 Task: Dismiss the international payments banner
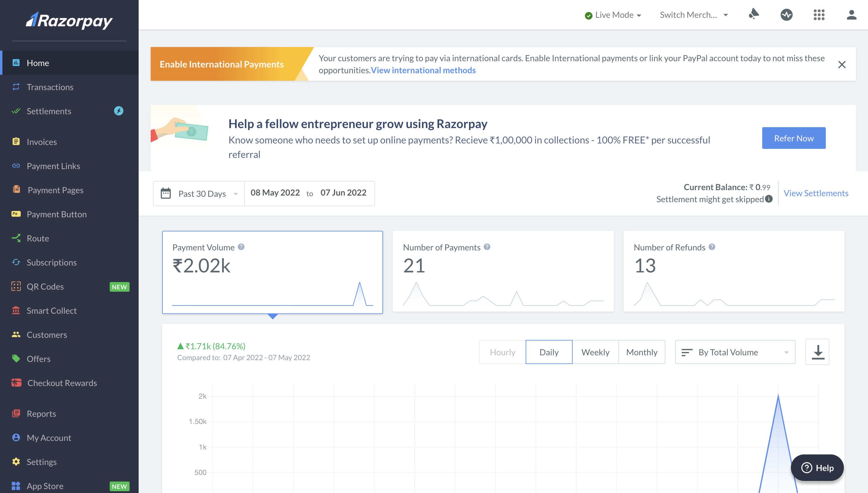(x=842, y=64)
